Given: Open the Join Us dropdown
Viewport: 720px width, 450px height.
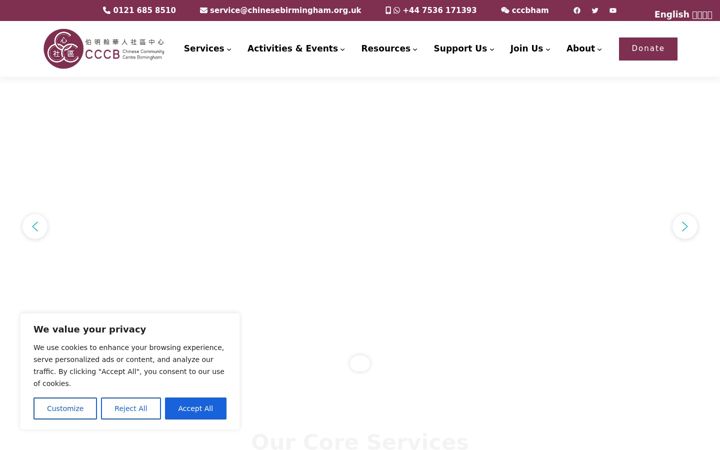Looking at the screenshot, I should coord(530,48).
